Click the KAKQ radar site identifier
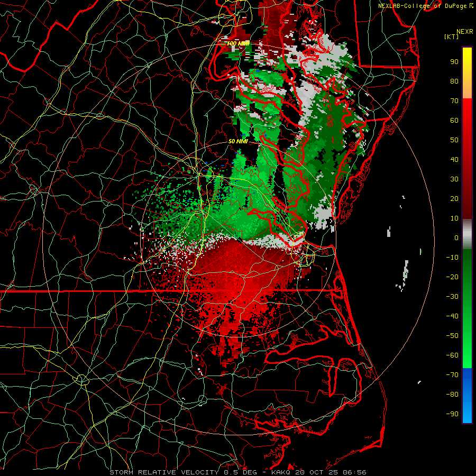 click(x=281, y=472)
